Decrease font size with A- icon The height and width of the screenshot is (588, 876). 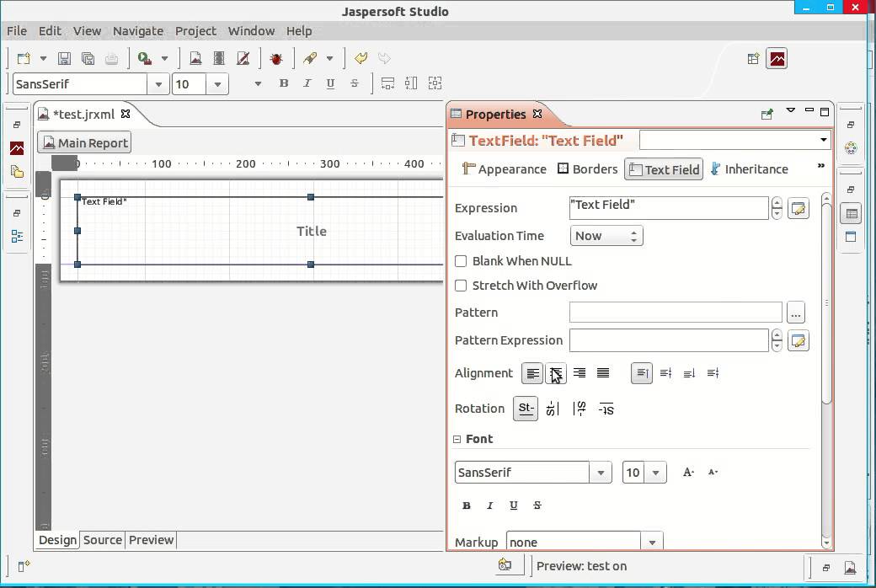click(x=713, y=473)
